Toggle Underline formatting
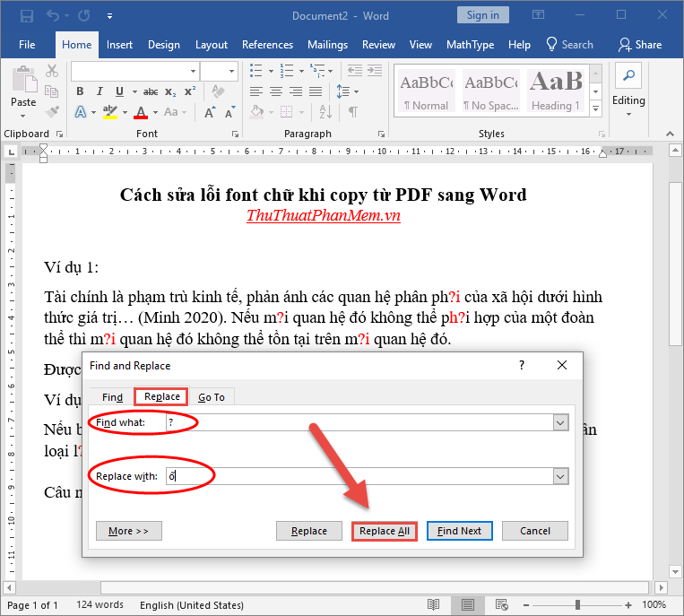The height and width of the screenshot is (616, 684). click(119, 91)
